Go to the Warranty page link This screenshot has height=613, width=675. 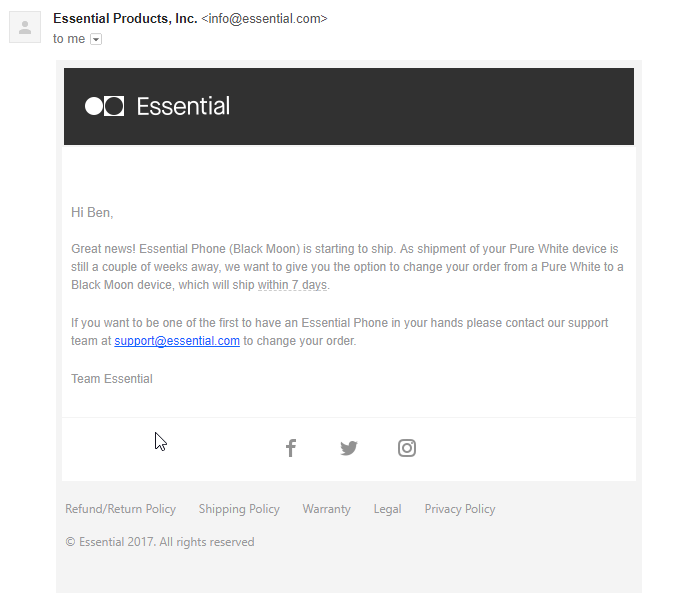[326, 509]
